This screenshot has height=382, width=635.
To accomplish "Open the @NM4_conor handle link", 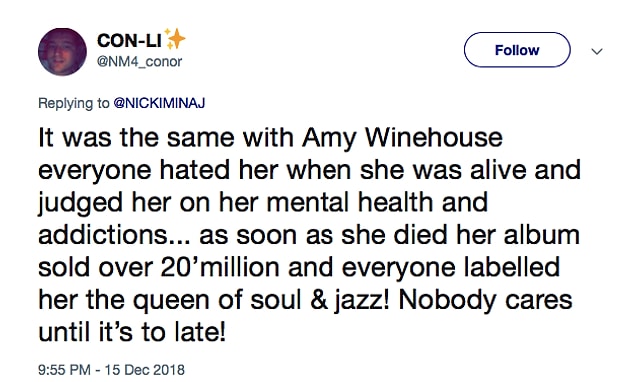I will [x=140, y=62].
